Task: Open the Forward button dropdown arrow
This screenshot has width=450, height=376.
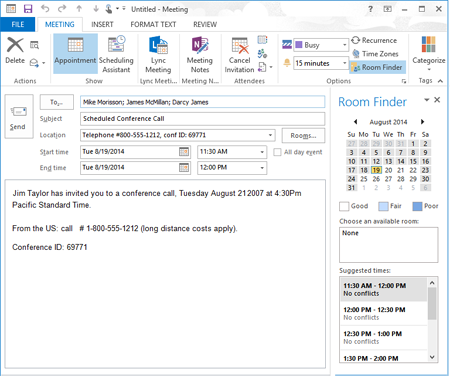Action: [x=44, y=63]
